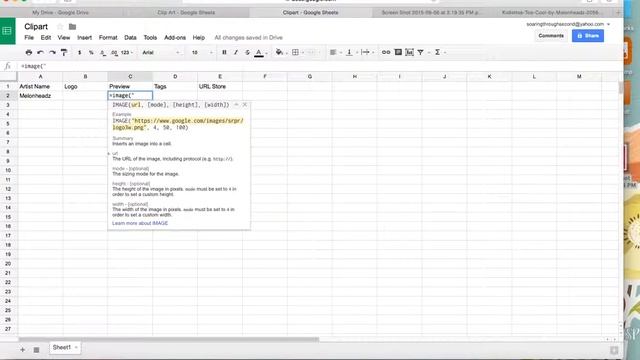The width and height of the screenshot is (640, 360).
Task: Click the all sheets list icon
Action: click(36, 349)
